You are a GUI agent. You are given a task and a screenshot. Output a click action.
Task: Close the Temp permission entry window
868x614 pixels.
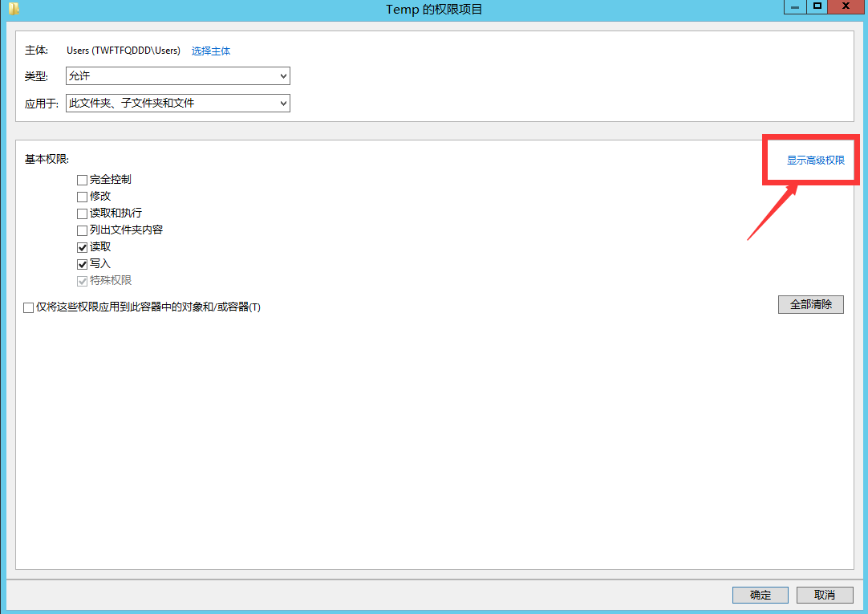pyautogui.click(x=846, y=6)
